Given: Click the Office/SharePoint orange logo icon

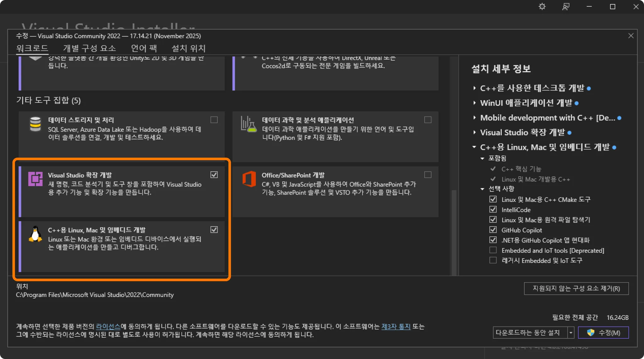Looking at the screenshot, I should [249, 179].
